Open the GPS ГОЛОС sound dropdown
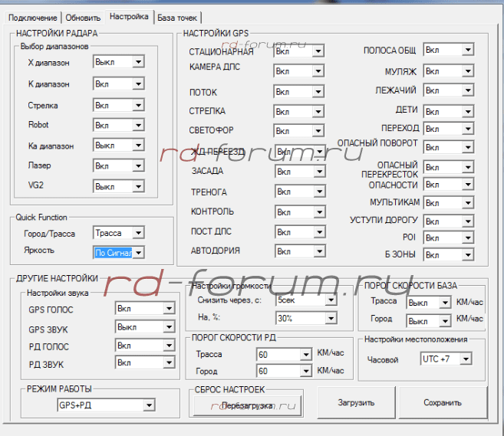 click(145, 309)
